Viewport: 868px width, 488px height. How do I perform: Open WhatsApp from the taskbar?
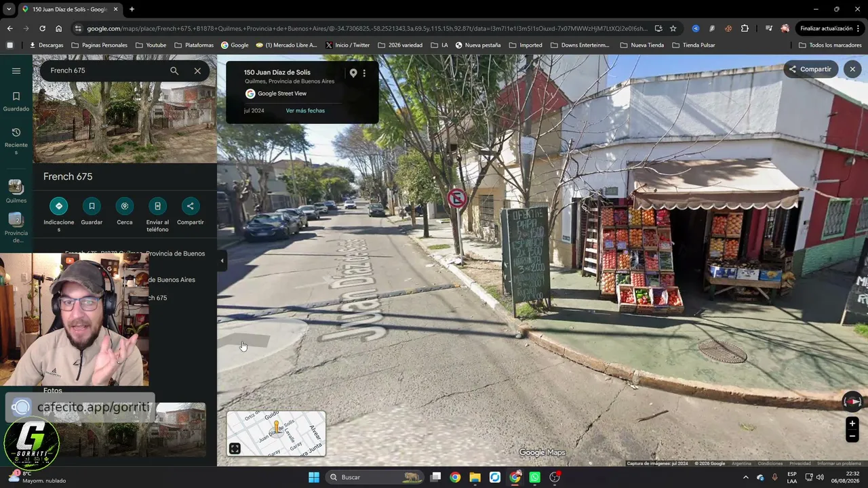(535, 477)
